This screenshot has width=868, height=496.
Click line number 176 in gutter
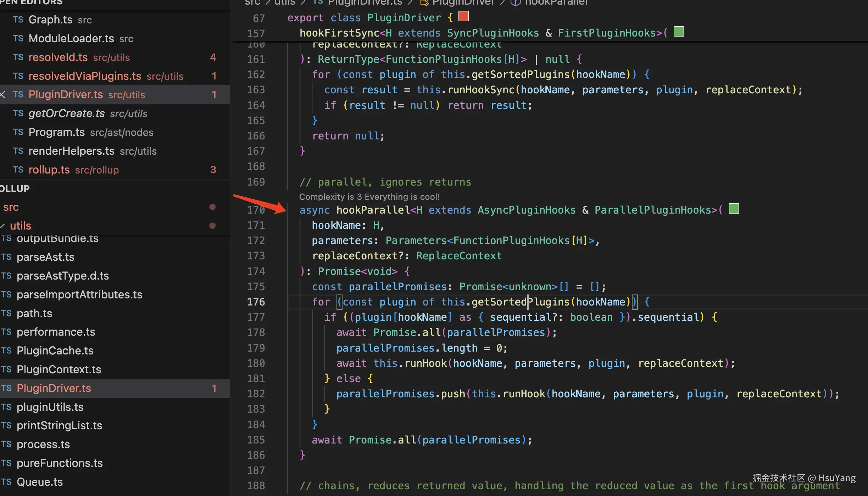256,302
